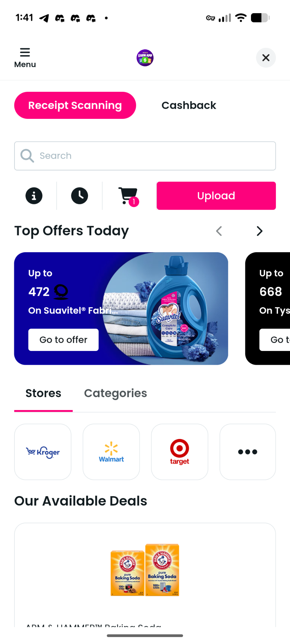
Task: Open the info icon
Action: pyautogui.click(x=34, y=196)
